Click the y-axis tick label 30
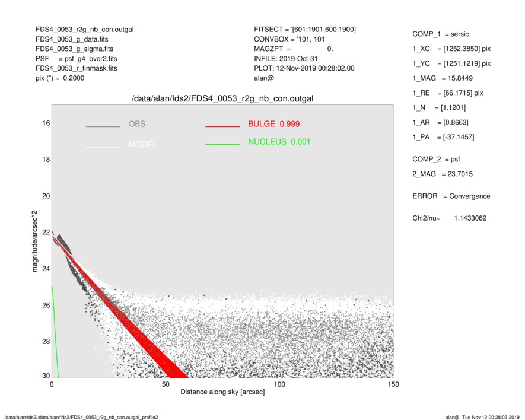Screen dimensions: 525x420 tap(46, 376)
